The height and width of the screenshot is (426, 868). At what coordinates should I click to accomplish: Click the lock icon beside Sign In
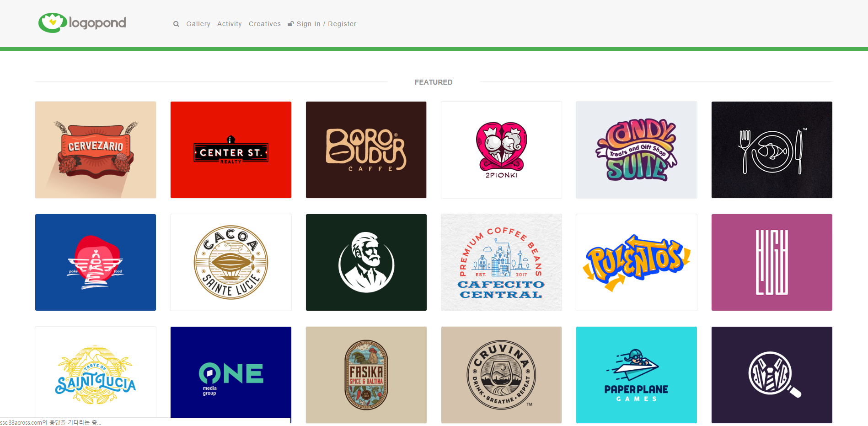[290, 24]
